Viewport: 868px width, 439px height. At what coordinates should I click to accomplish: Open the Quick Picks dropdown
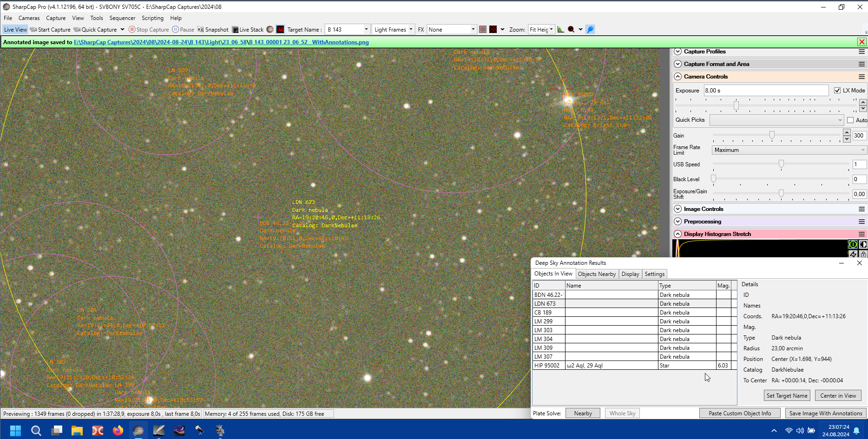coord(776,120)
